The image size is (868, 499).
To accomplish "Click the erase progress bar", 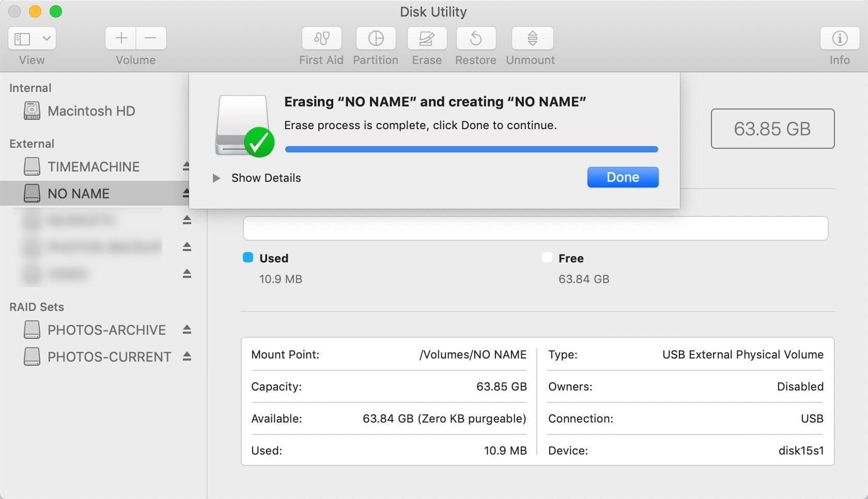I will tap(471, 149).
